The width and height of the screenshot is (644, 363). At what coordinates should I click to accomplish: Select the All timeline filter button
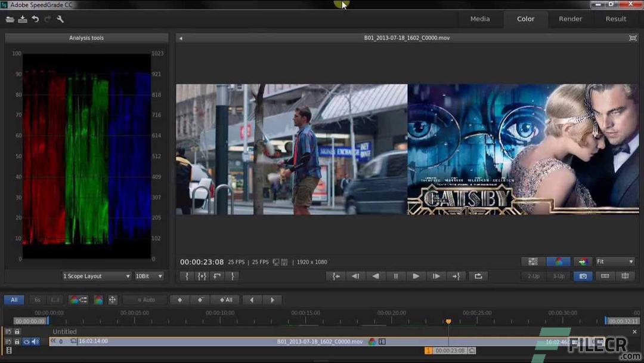(x=14, y=300)
